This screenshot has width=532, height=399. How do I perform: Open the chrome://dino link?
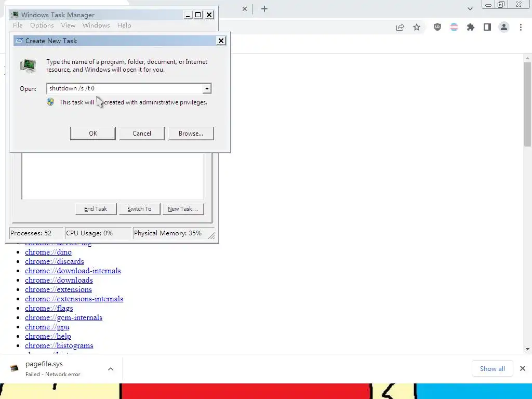(x=48, y=252)
